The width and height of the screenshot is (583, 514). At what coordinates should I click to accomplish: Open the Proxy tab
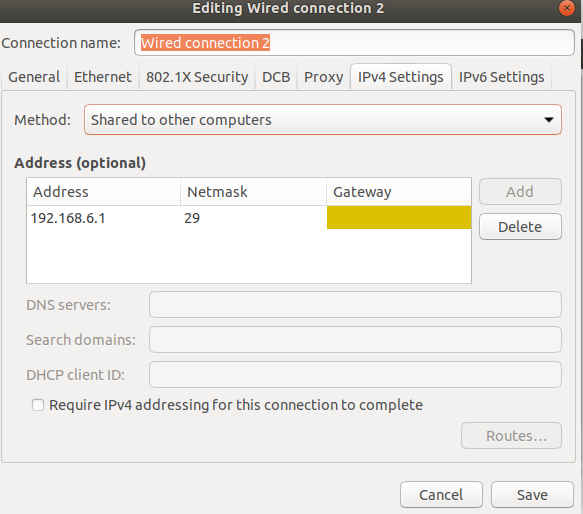[323, 77]
